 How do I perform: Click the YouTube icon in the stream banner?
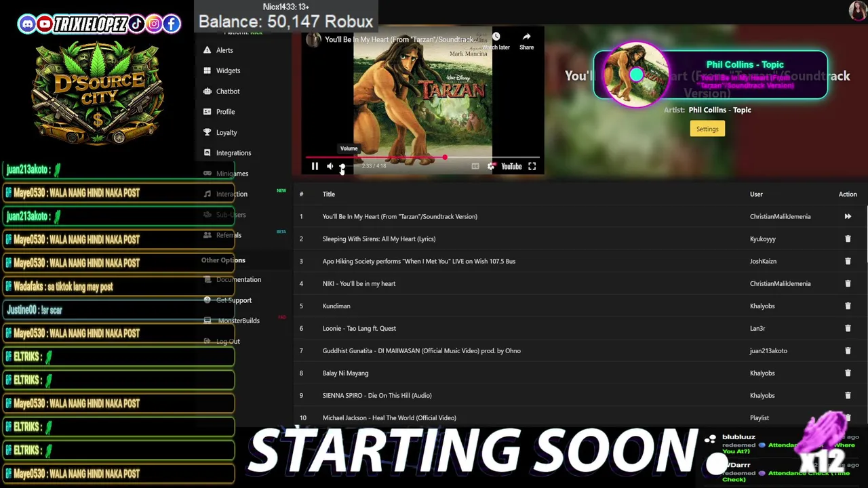[45, 24]
